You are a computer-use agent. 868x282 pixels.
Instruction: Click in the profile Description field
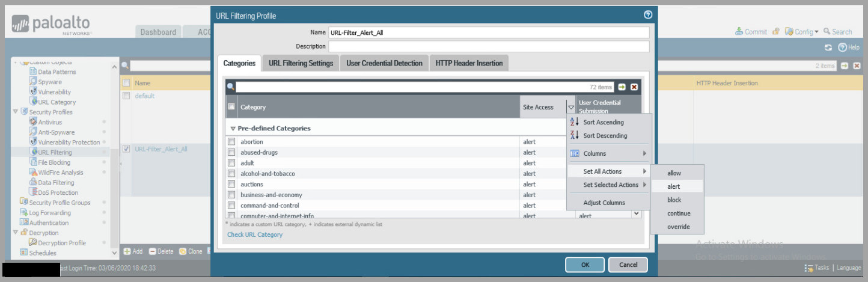489,46
